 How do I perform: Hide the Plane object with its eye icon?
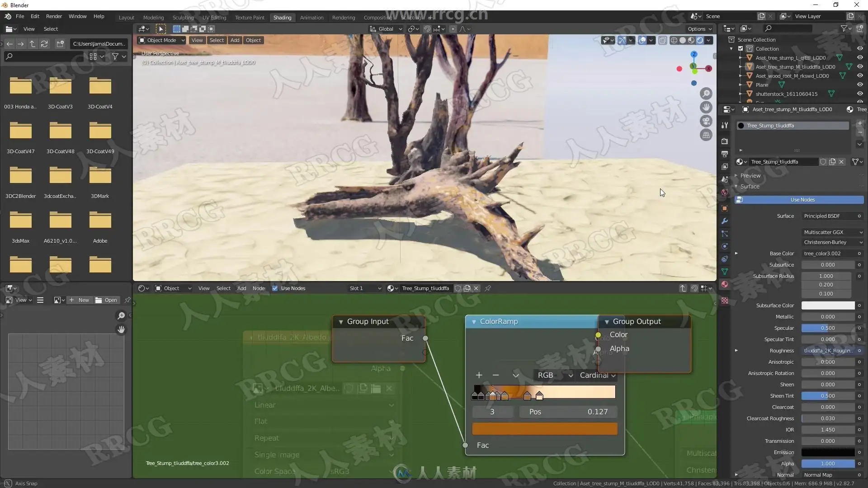(859, 84)
